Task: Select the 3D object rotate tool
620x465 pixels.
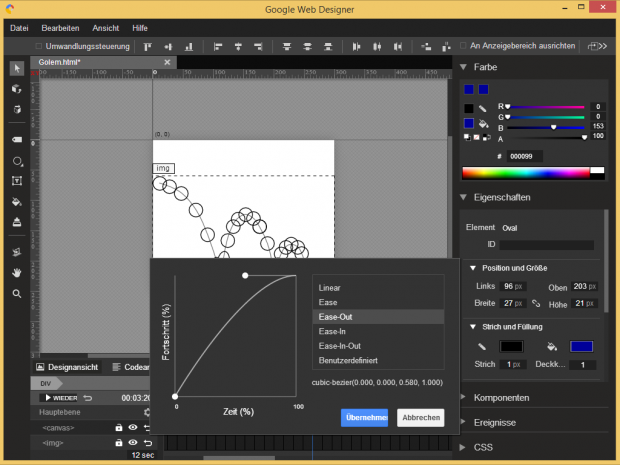Action: coord(17,89)
